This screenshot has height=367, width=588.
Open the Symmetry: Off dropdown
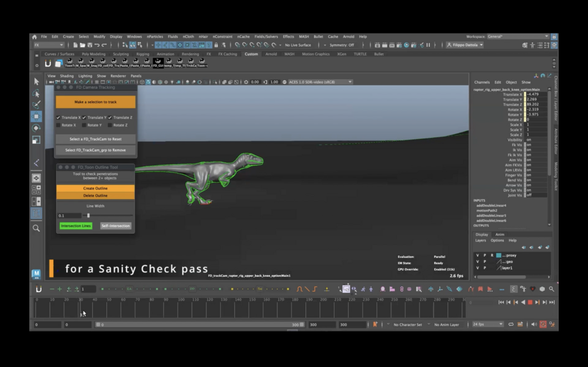pyautogui.click(x=342, y=45)
